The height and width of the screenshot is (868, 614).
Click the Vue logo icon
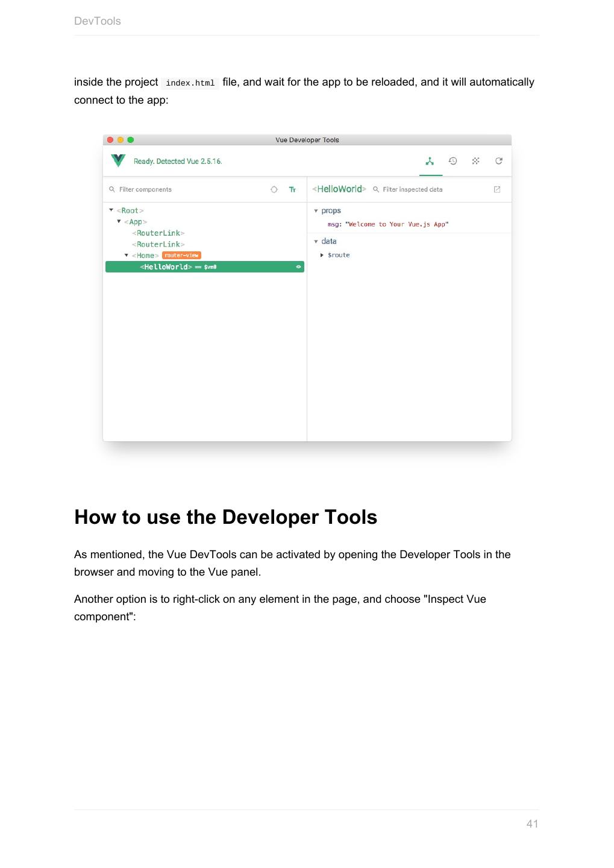[x=118, y=161]
